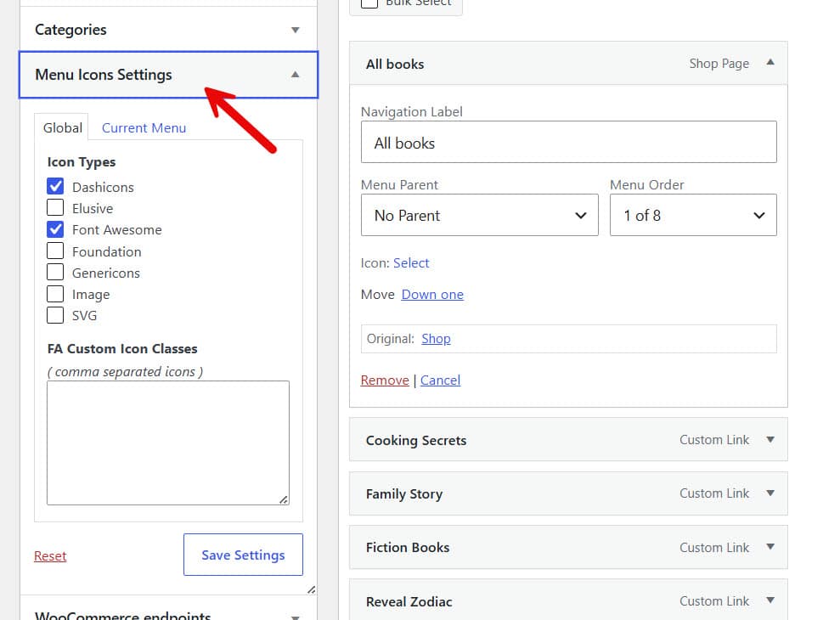Click the FA Custom Icon Classes textarea
This screenshot has width=840, height=620.
point(168,442)
